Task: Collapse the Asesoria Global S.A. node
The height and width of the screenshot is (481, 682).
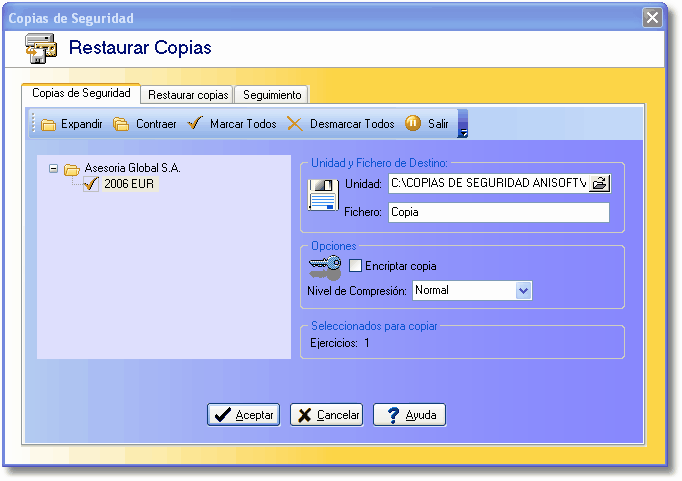Action: 53,168
